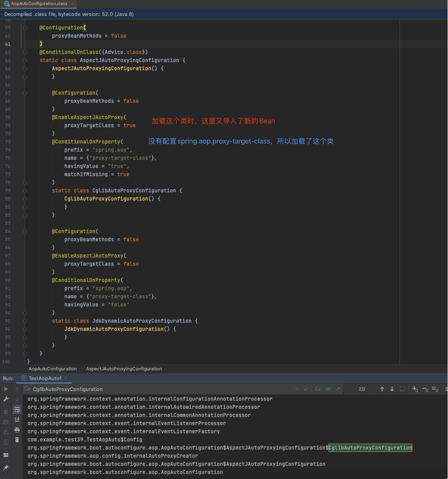Click the "2/2" match count label
Image resolution: width=448 pixels, height=479 pixels.
(x=362, y=389)
